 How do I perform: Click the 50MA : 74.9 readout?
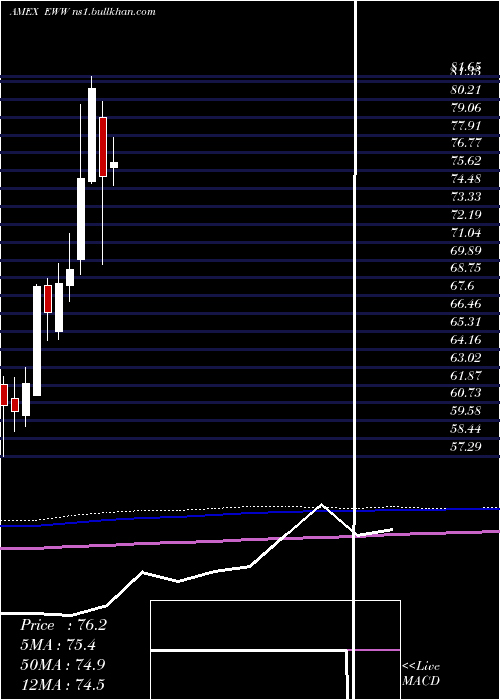click(63, 664)
